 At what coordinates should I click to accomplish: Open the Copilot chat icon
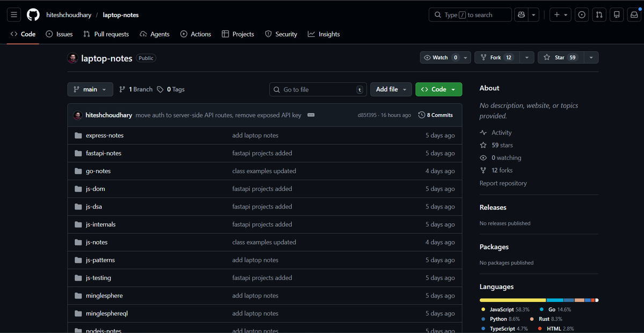521,15
